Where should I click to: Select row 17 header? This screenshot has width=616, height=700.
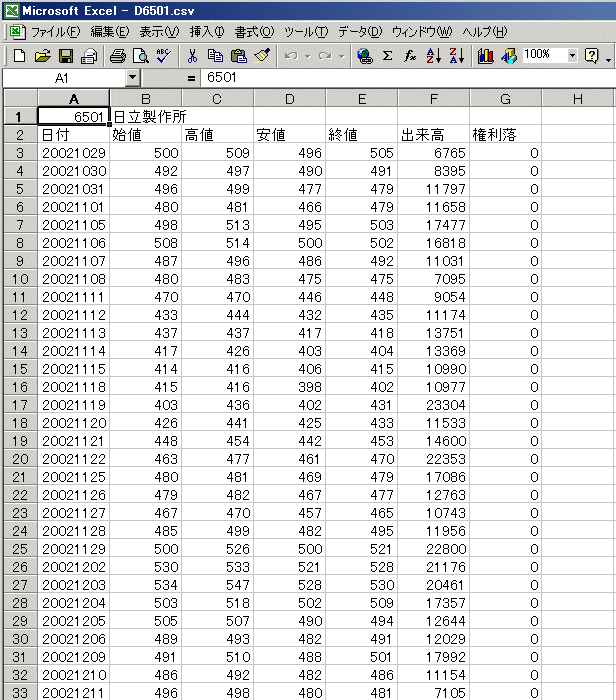click(x=20, y=405)
